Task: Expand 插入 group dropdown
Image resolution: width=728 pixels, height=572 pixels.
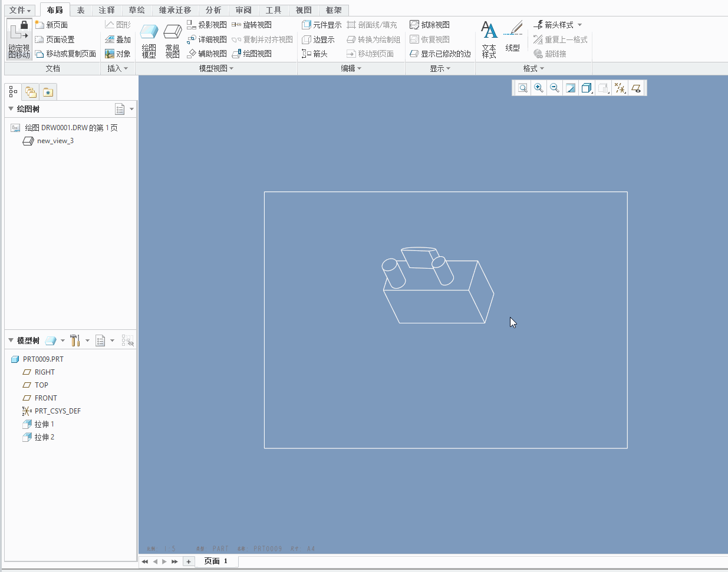Action: click(x=118, y=68)
